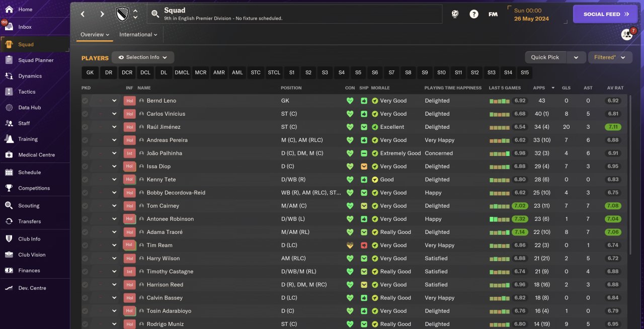This screenshot has width=644, height=329.
Task: Open the Home sidebar icon
Action: 9,9
